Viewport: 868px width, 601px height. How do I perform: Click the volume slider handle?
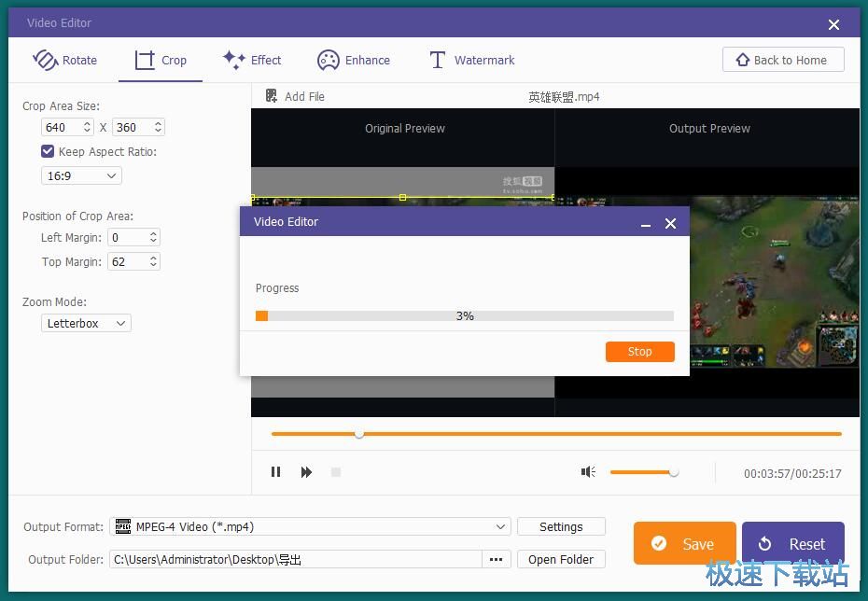(674, 472)
